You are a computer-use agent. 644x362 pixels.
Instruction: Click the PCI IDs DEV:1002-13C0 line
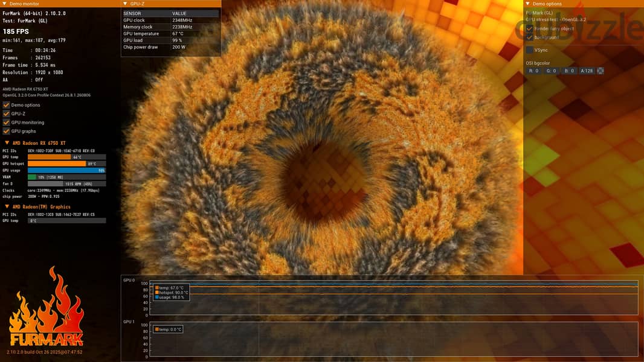pos(48,214)
